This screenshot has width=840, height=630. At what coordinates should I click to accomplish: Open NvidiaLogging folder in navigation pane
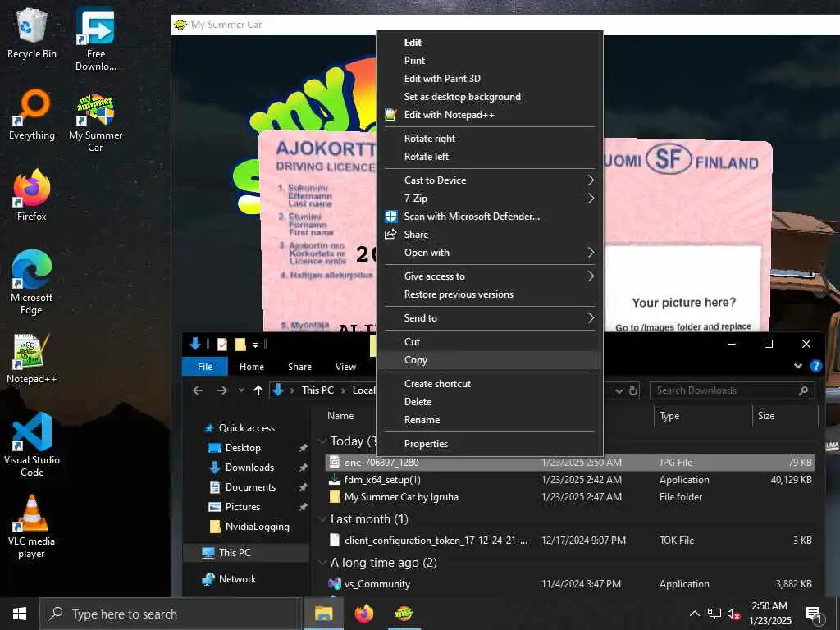tap(249, 527)
